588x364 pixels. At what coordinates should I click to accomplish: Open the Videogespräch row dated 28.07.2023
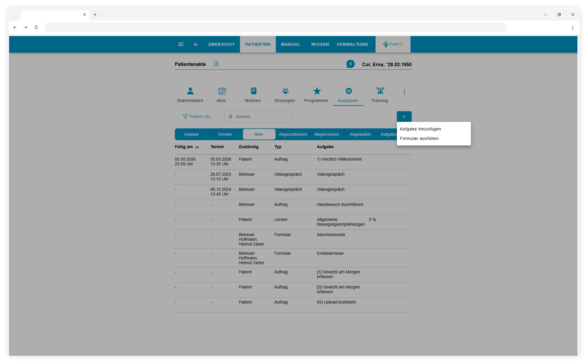[x=293, y=177]
